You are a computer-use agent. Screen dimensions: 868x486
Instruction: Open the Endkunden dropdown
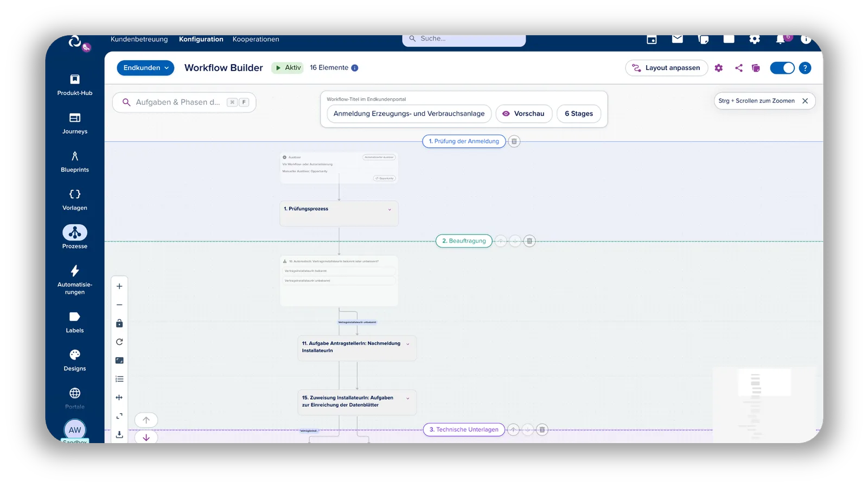click(145, 68)
